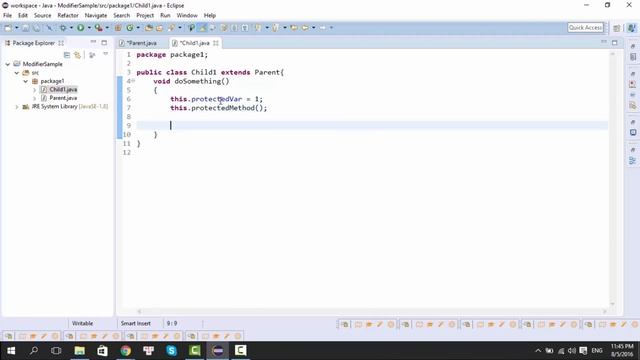Click the Search flashlight toolbar icon
The image size is (640, 360).
point(171,28)
